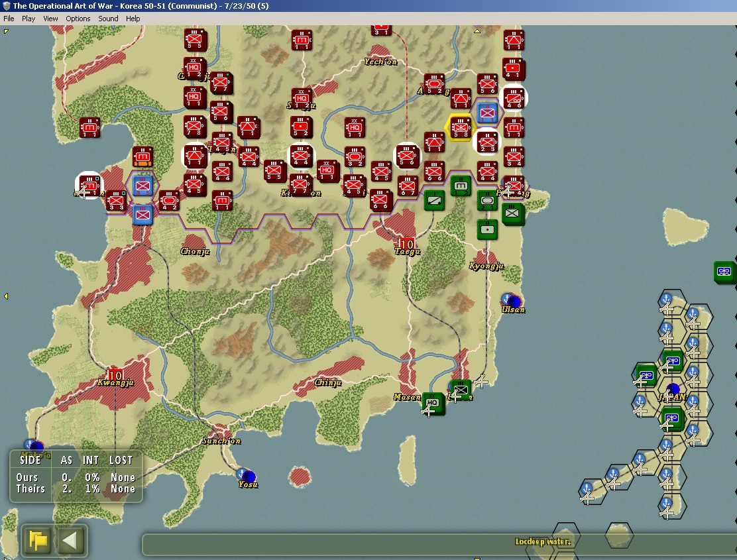This screenshot has height=560, width=737.
Task: Select the circled 4-6 mechanized unit
Action: point(513,98)
